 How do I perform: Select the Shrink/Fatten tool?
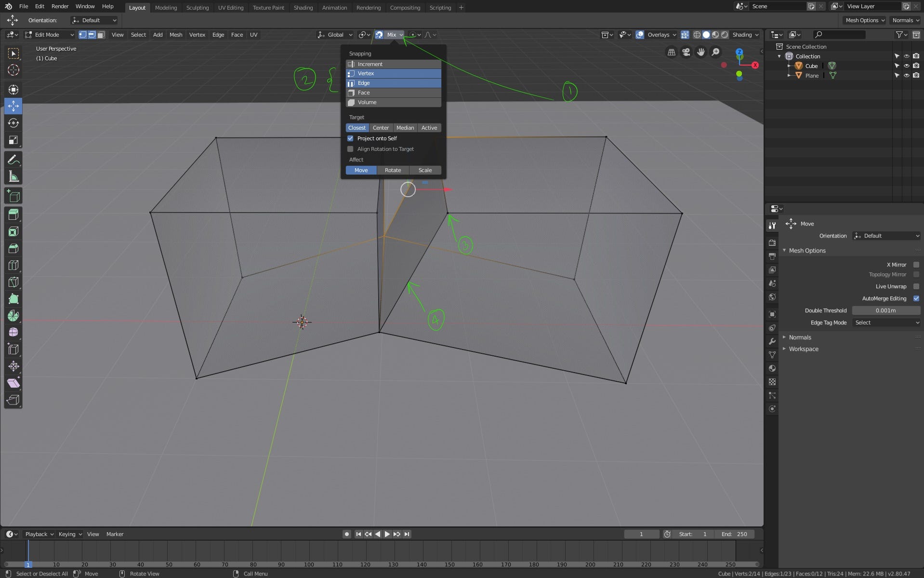[x=13, y=366]
